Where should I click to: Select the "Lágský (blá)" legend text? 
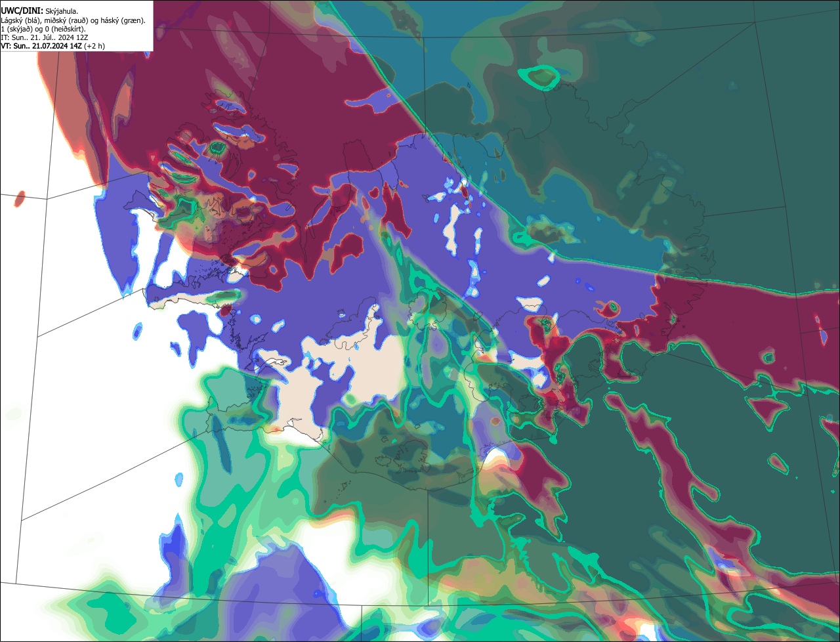(20, 21)
